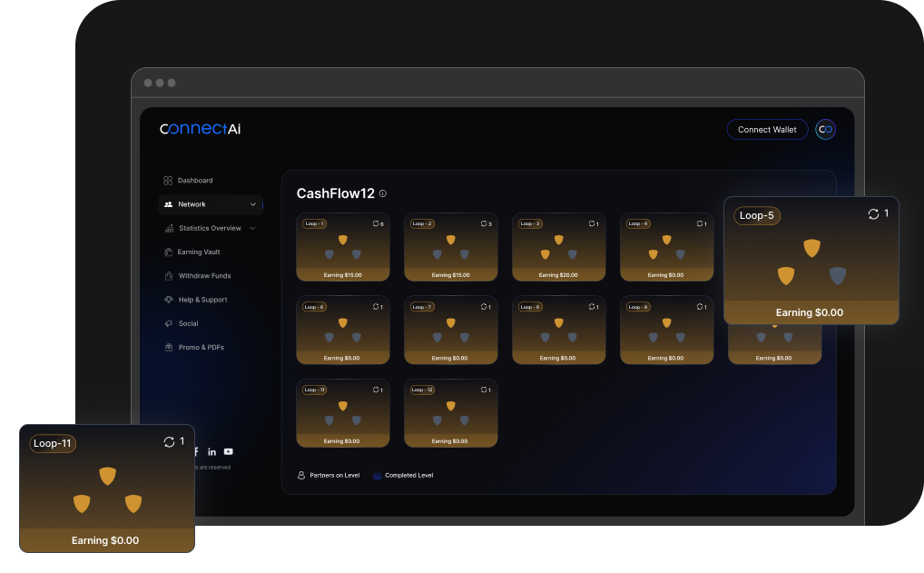The width and height of the screenshot is (924, 573).
Task: Click the recycle icon on Loop-8 card
Action: pyautogui.click(x=592, y=307)
